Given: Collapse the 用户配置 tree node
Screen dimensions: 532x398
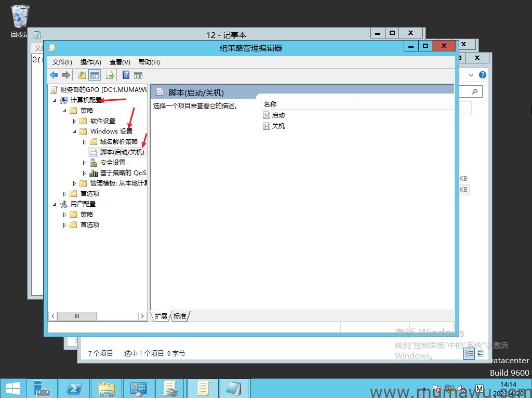Looking at the screenshot, I should [55, 204].
